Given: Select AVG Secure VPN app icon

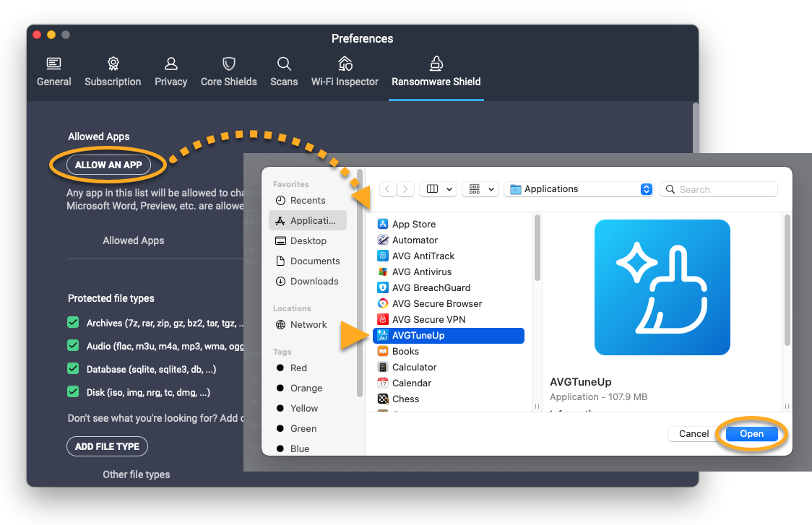Looking at the screenshot, I should click(383, 319).
